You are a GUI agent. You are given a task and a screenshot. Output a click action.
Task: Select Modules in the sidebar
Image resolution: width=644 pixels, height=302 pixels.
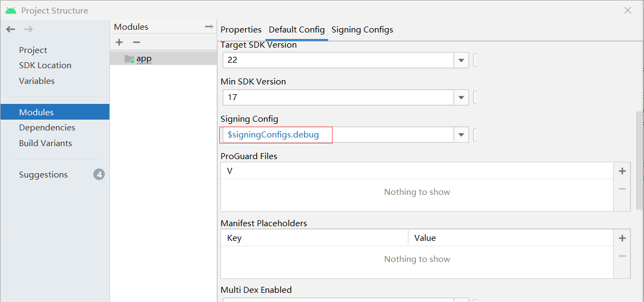(x=55, y=112)
